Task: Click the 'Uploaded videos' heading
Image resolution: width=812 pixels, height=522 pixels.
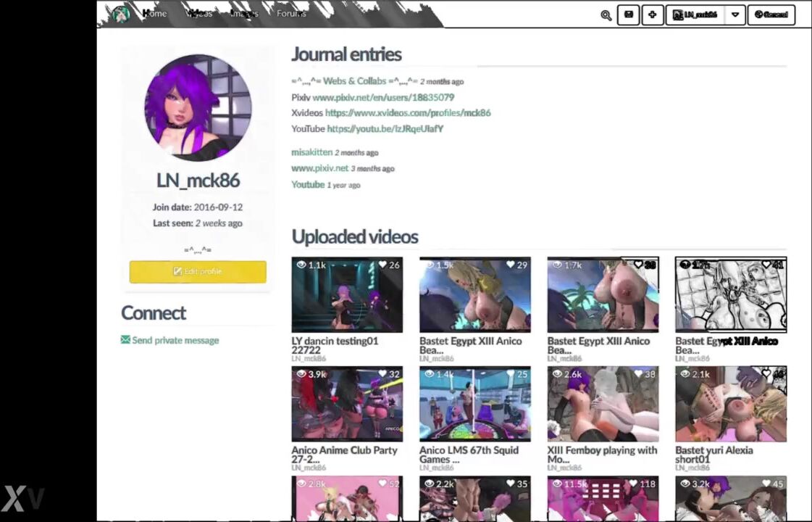Action: click(x=355, y=237)
